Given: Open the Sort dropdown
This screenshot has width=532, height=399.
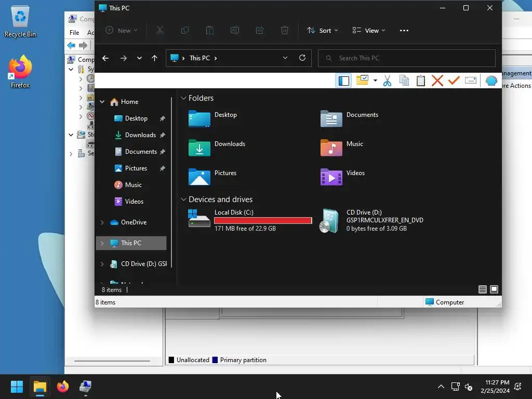Looking at the screenshot, I should coord(322,31).
